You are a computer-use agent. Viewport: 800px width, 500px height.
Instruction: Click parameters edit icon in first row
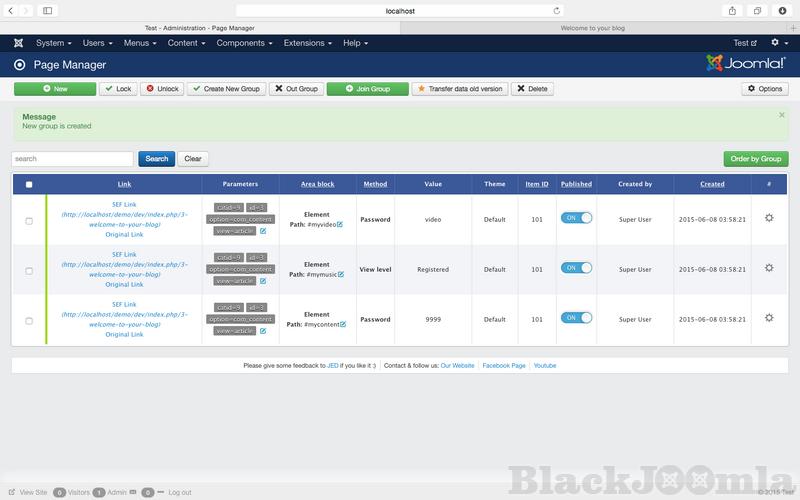click(263, 231)
